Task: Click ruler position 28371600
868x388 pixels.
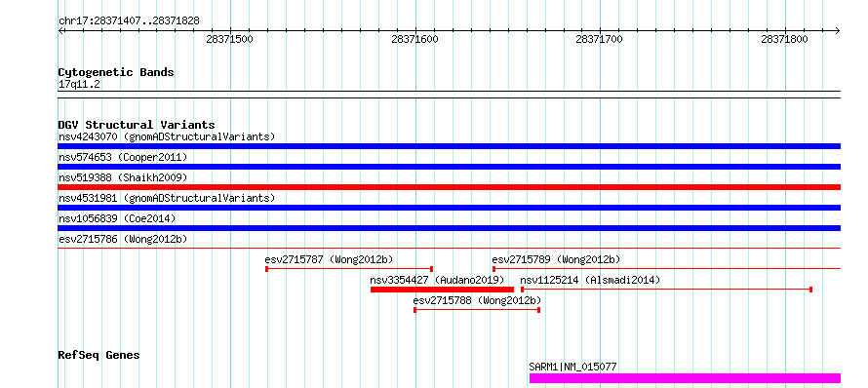Action: (414, 39)
